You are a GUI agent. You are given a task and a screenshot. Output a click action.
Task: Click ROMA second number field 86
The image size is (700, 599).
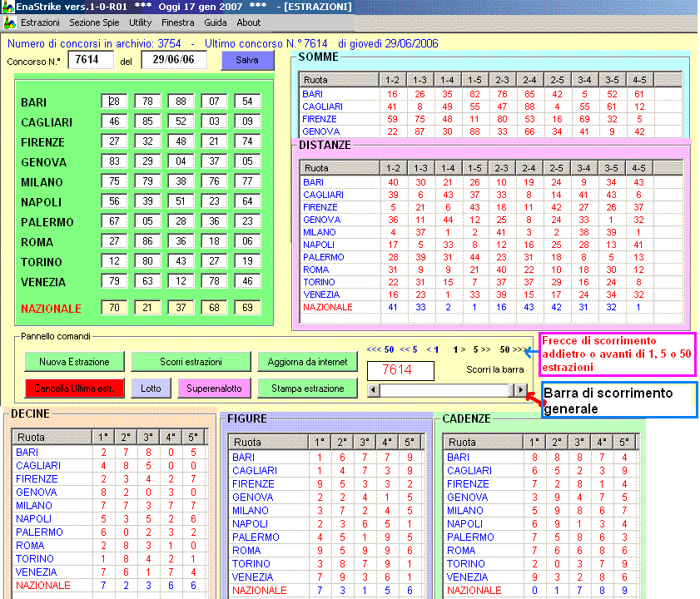[147, 241]
